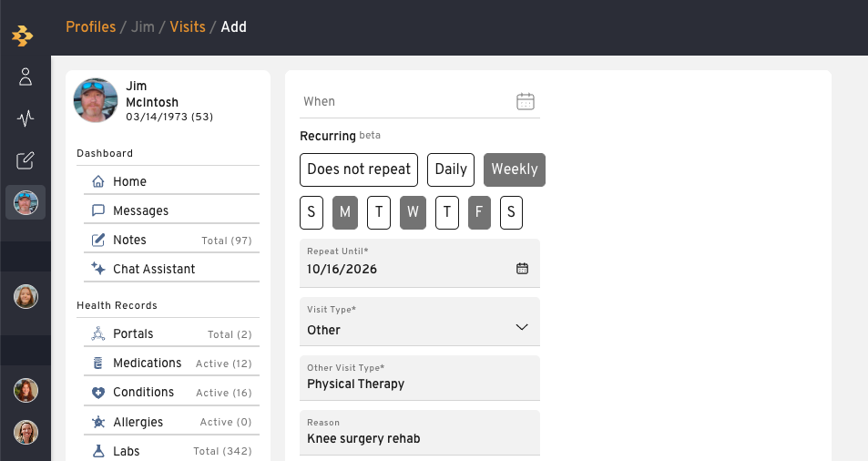Open the activity pulse icon in sidebar

coord(26,118)
